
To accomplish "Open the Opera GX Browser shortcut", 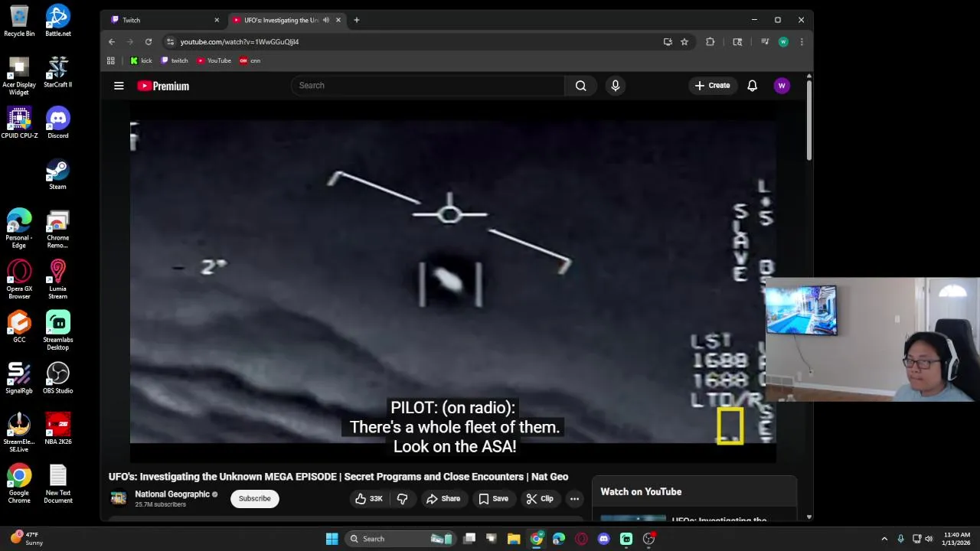I will click(x=19, y=279).
